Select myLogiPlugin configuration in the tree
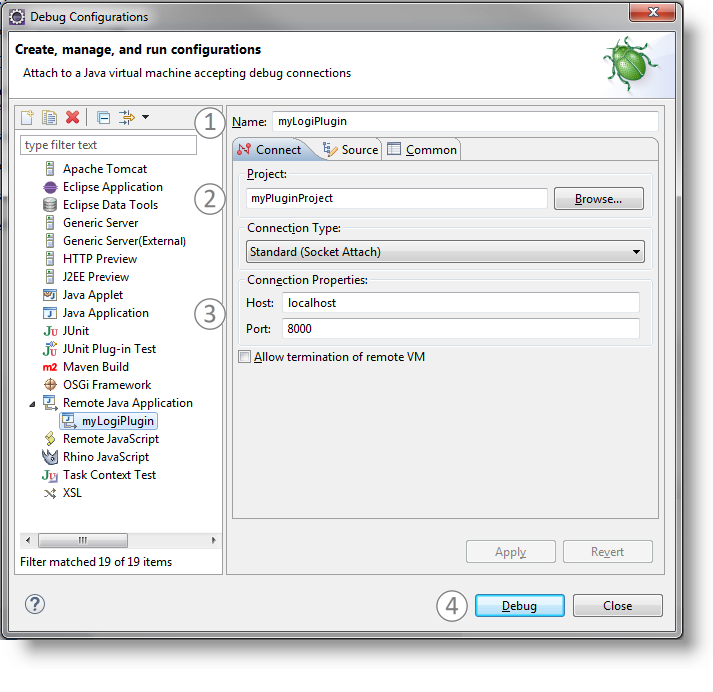 (108, 421)
